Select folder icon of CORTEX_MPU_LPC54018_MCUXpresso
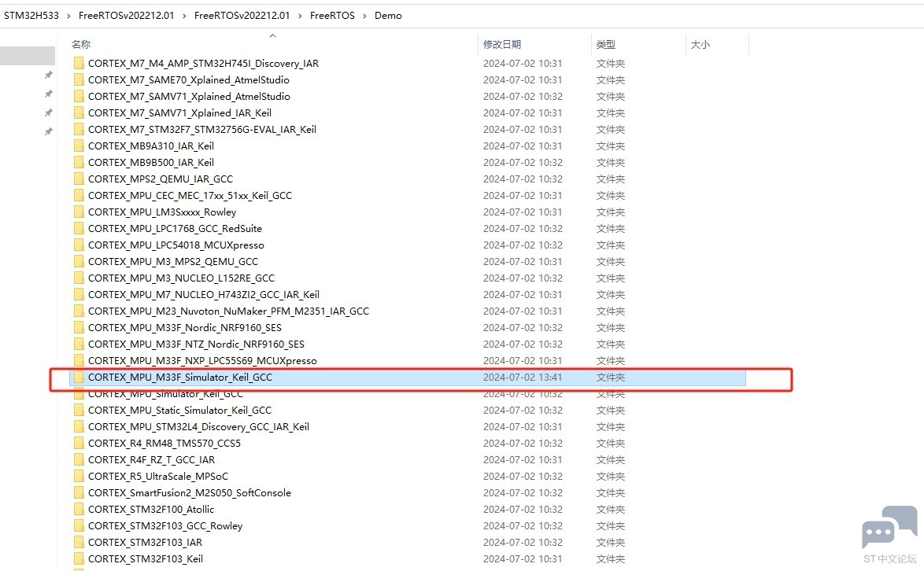Screen dimensions: 924x571 [x=79, y=245]
